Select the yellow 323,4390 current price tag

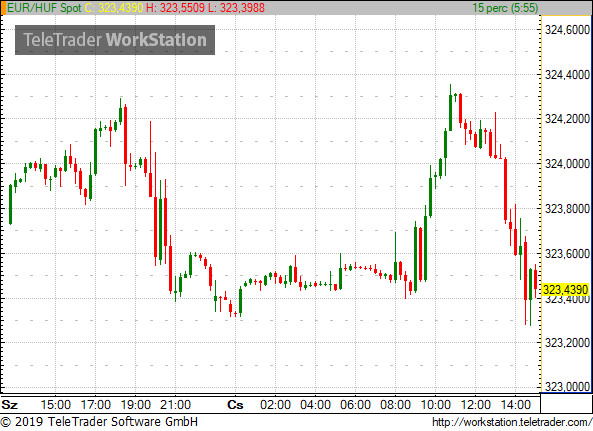click(565, 290)
